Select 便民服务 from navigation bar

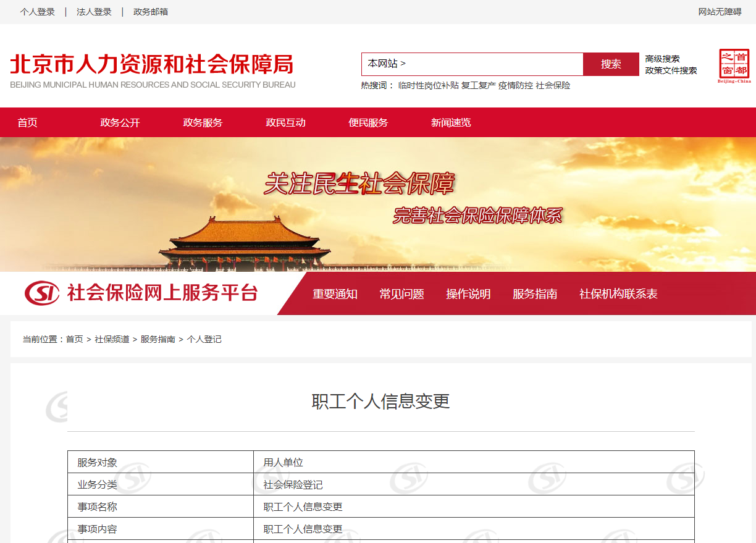[x=368, y=122]
